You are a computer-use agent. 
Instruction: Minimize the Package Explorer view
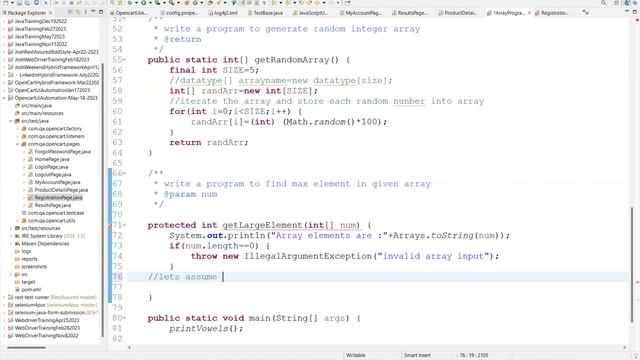coord(93,12)
